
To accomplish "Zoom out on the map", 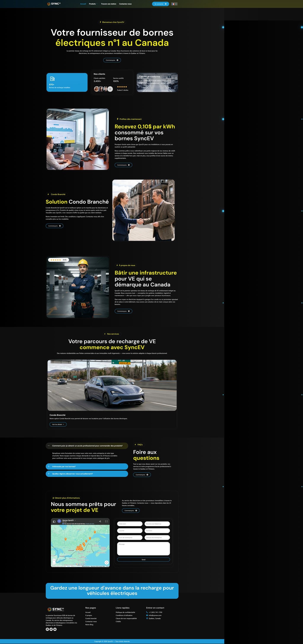I will pos(54,563).
